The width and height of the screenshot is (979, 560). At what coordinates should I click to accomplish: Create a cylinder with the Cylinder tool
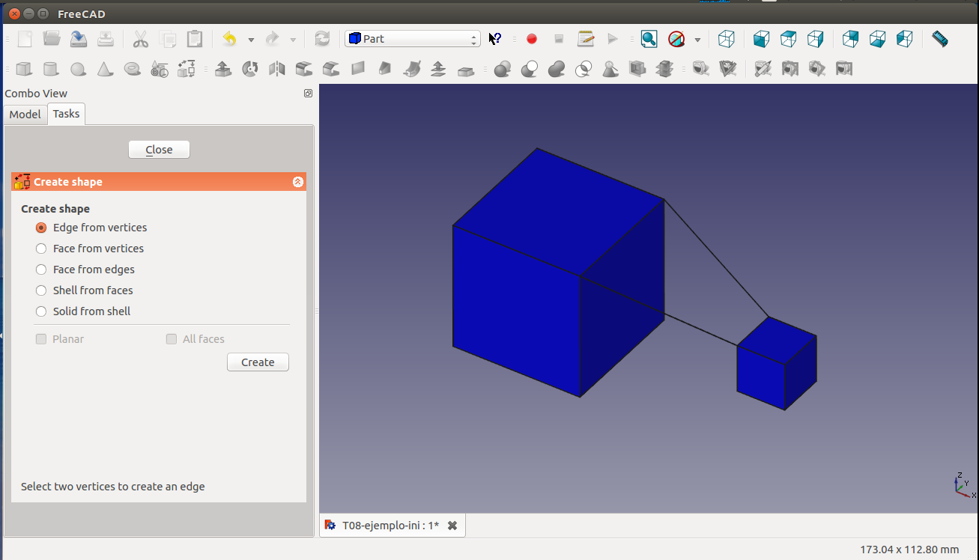51,70
